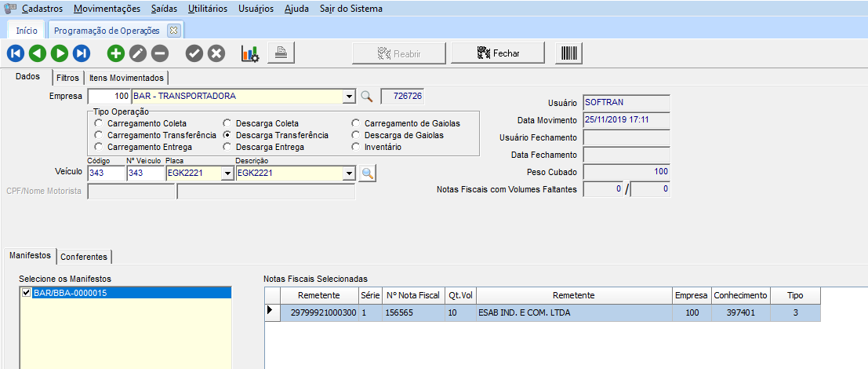Go to the first record
The width and height of the screenshot is (868, 369).
coord(16,53)
